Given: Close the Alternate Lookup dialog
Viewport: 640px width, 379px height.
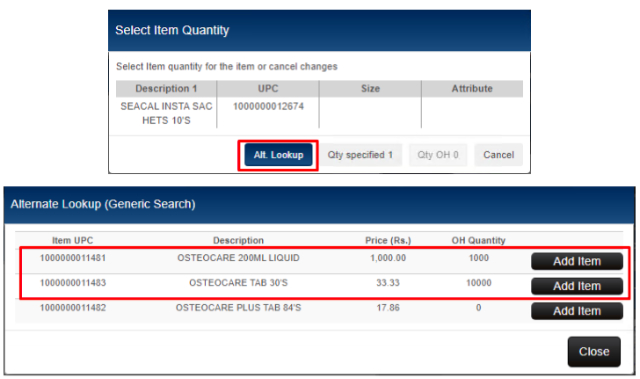Looking at the screenshot, I should point(594,352).
